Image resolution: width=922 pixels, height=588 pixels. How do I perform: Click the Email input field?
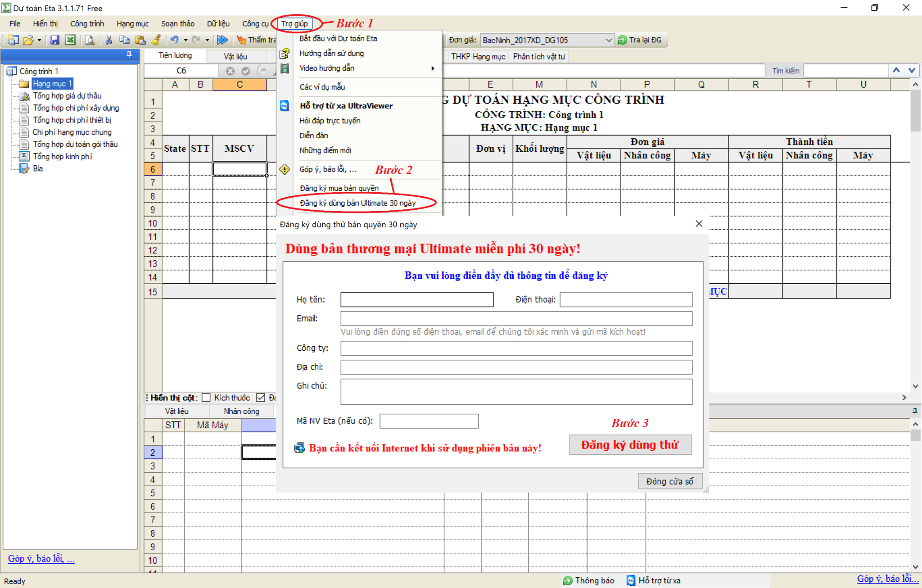click(516, 318)
